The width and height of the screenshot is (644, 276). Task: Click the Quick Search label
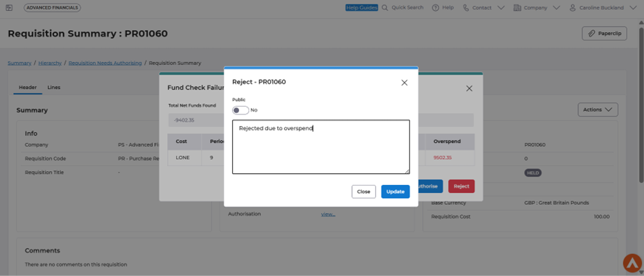(408, 8)
